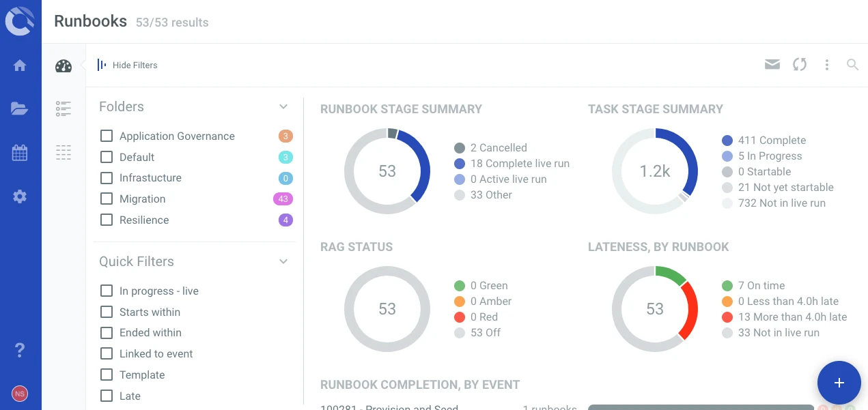This screenshot has width=868, height=410.
Task: Open the Help question mark
Action: (x=20, y=350)
